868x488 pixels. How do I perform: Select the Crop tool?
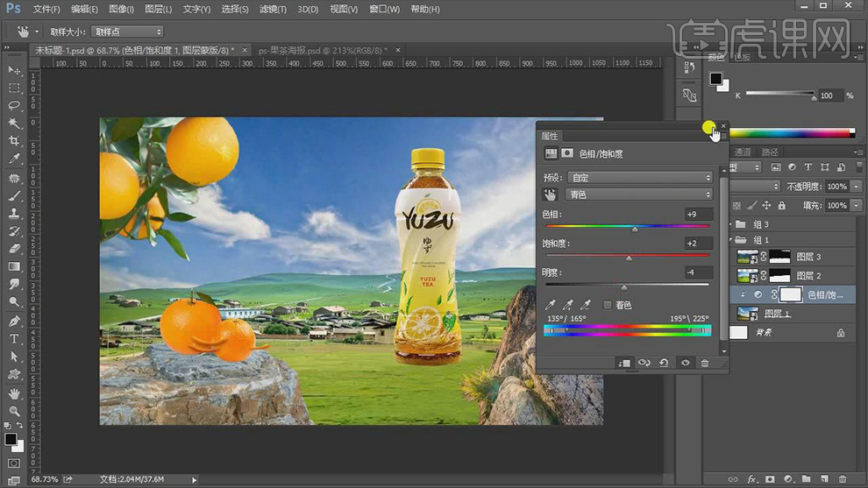click(14, 141)
